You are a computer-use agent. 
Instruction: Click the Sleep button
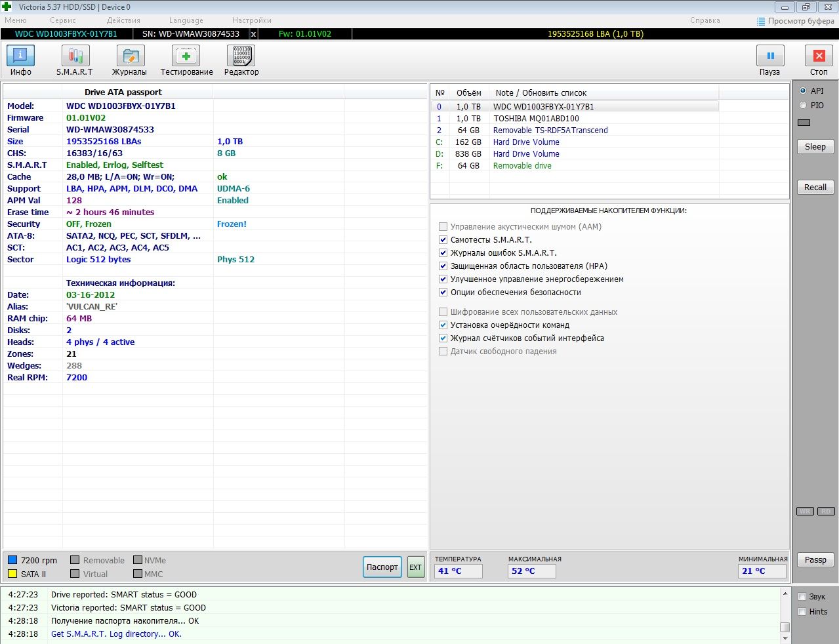(x=815, y=147)
